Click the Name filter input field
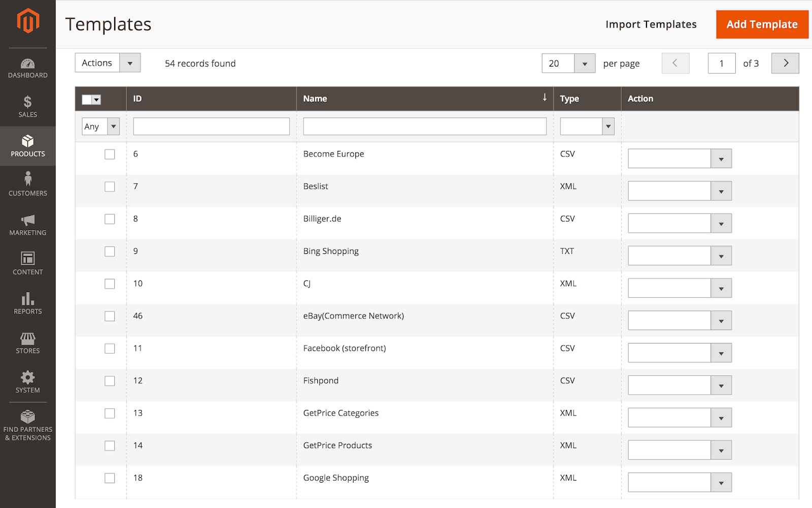The image size is (812, 508). click(x=425, y=126)
